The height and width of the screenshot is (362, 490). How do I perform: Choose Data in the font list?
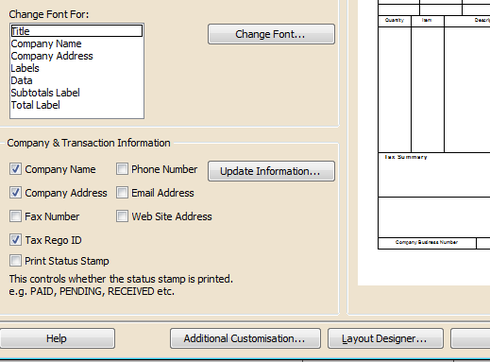[x=77, y=81]
